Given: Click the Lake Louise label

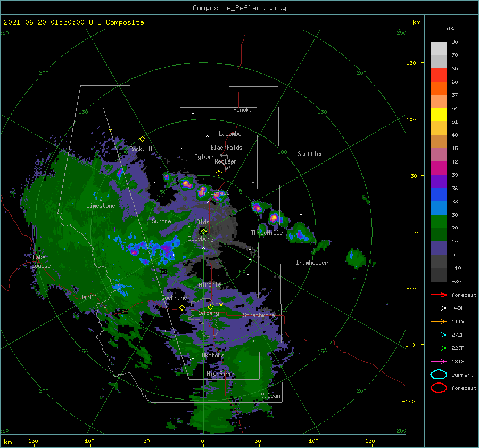Looking at the screenshot, I should pos(42,262).
